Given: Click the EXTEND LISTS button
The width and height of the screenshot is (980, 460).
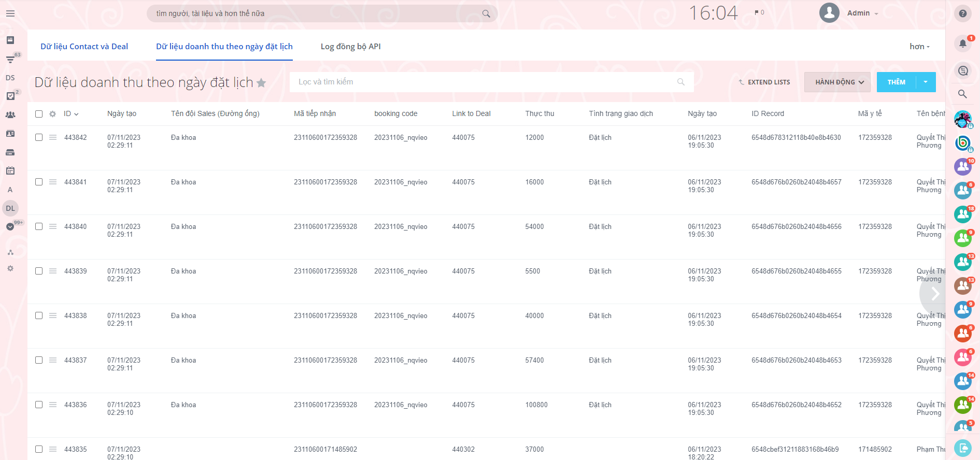Looking at the screenshot, I should tap(764, 82).
